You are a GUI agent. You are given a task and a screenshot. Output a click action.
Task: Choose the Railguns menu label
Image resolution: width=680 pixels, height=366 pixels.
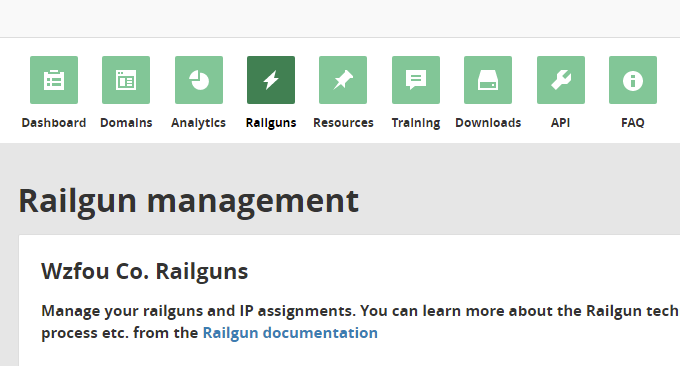pyautogui.click(x=271, y=123)
